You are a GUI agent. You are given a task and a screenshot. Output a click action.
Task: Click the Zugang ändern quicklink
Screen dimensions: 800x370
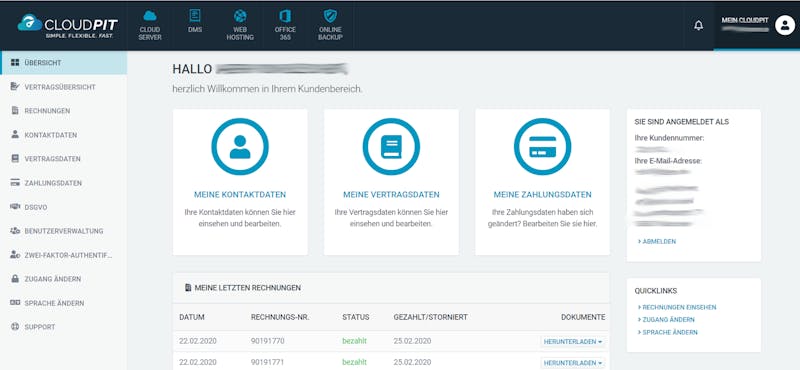point(666,319)
